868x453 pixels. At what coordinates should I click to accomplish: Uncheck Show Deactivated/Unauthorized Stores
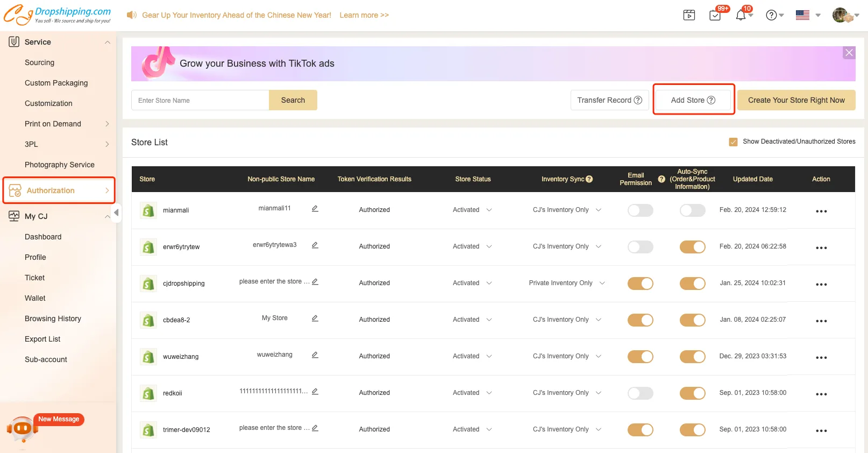(733, 142)
